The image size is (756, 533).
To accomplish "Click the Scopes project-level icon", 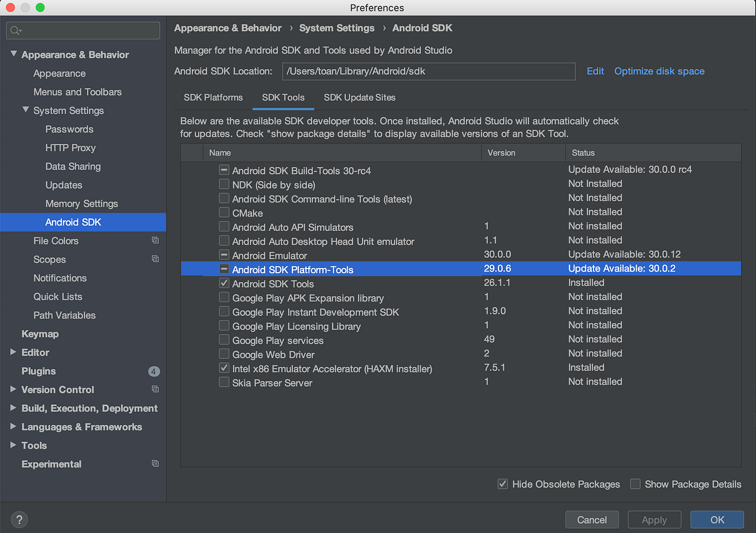I will tap(155, 259).
